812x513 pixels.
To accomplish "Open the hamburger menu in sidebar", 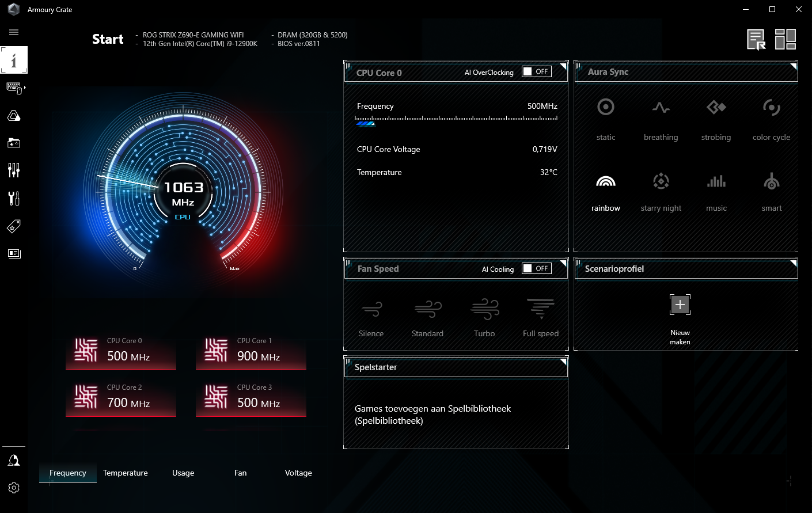I will pyautogui.click(x=14, y=32).
